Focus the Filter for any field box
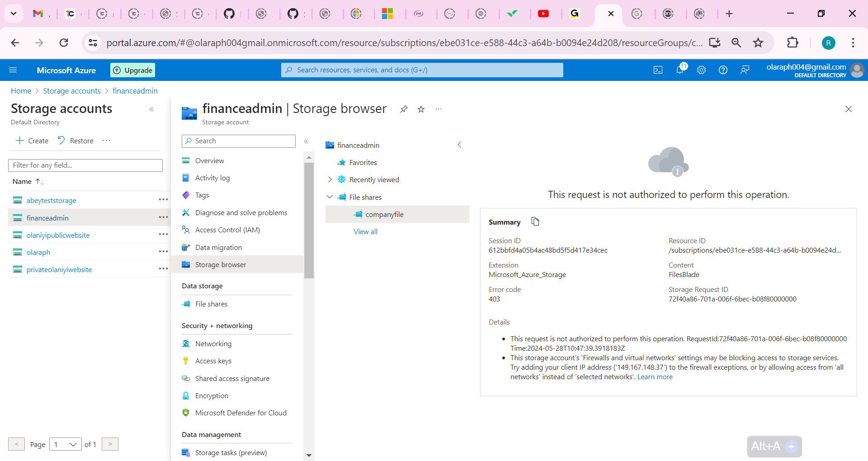868x461 pixels. pyautogui.click(x=85, y=165)
